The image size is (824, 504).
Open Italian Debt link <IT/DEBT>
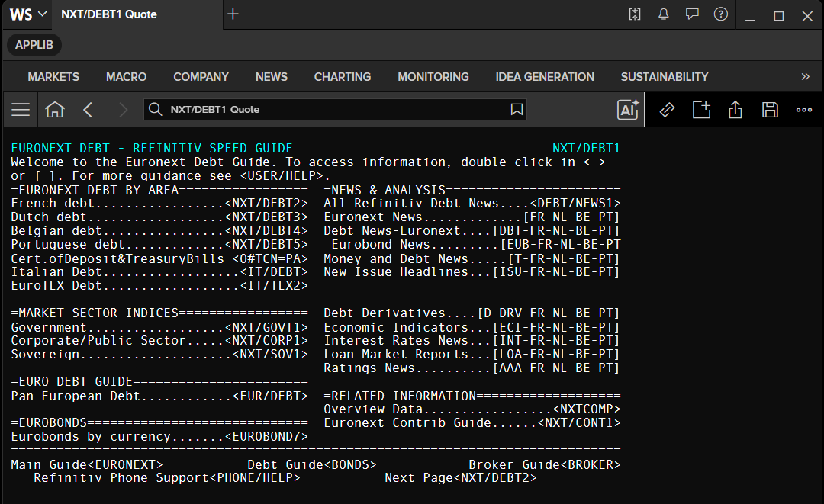coord(274,271)
